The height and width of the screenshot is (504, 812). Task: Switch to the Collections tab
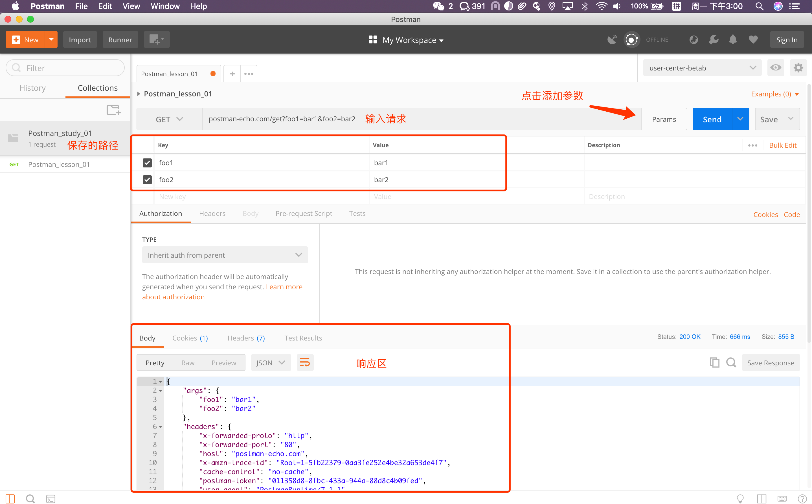coord(98,88)
